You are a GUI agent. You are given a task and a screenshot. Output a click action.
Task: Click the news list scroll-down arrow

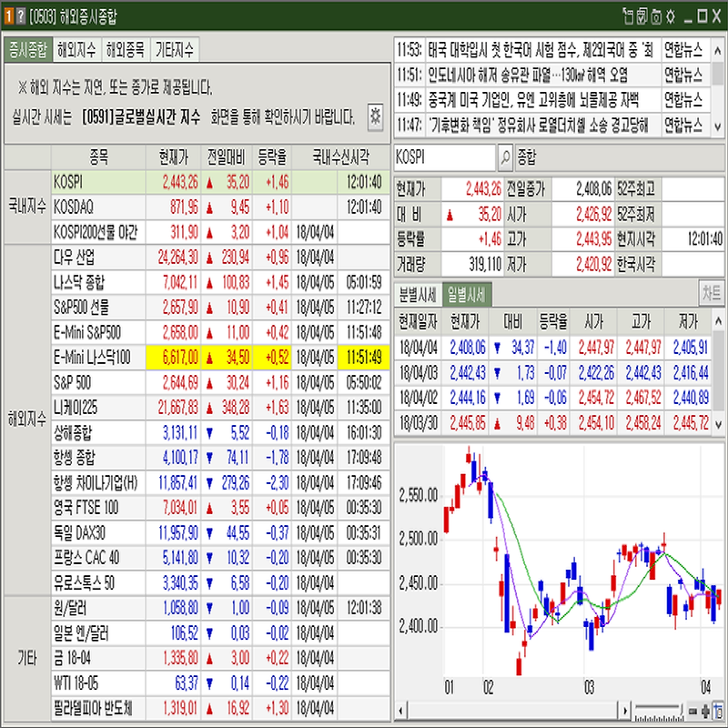717,126
